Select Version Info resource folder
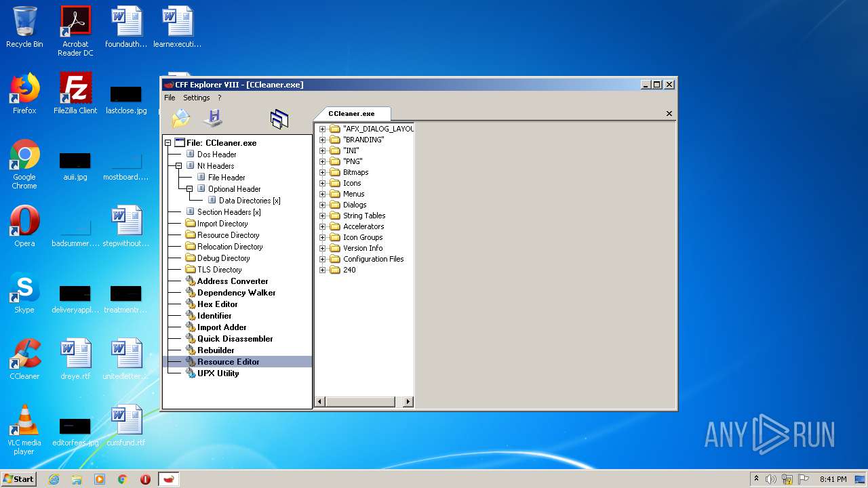This screenshot has width=868, height=488. click(363, 248)
